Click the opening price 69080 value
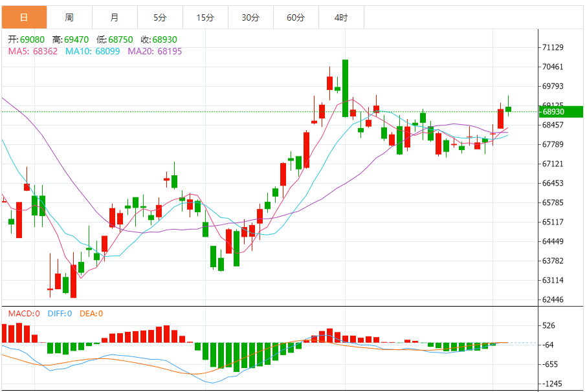The height and width of the screenshot is (392, 587). [x=32, y=39]
